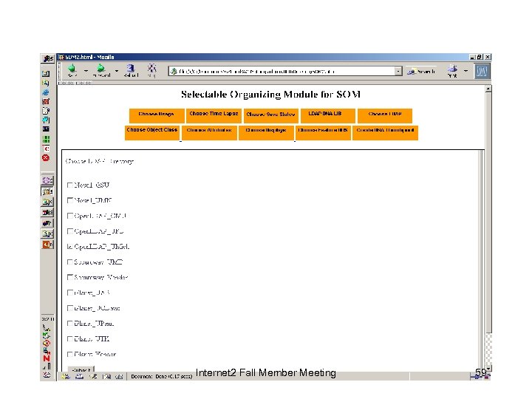This screenshot has width=532, height=399.
Task: Open the Forward button history dropdown arrow
Action: click(117, 71)
